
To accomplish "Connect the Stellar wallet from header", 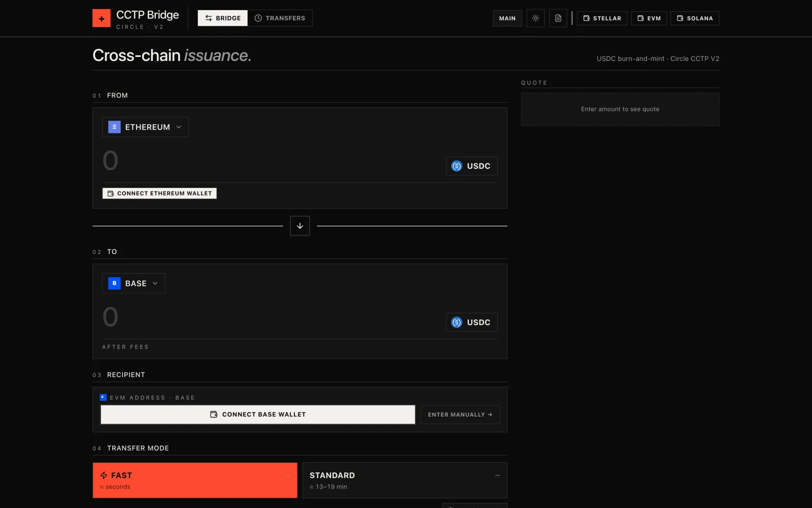I will [x=602, y=18].
